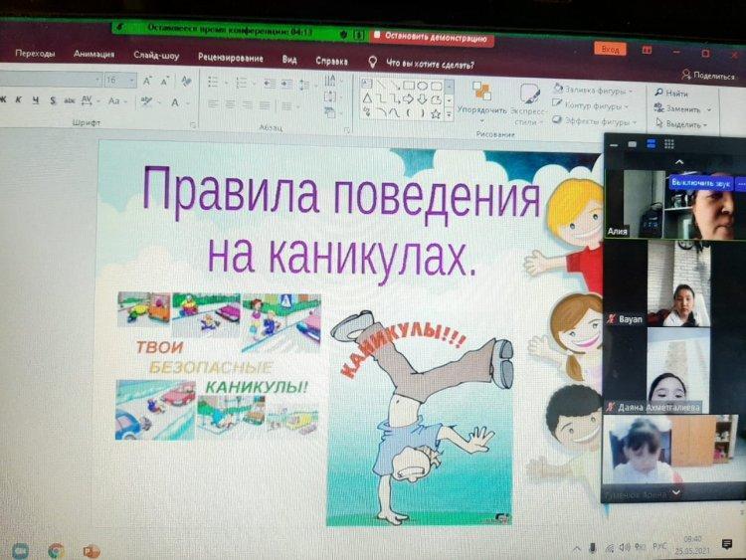This screenshot has width=746, height=560.
Task: Select the oval shape in shapes gallery
Action: coord(423,87)
